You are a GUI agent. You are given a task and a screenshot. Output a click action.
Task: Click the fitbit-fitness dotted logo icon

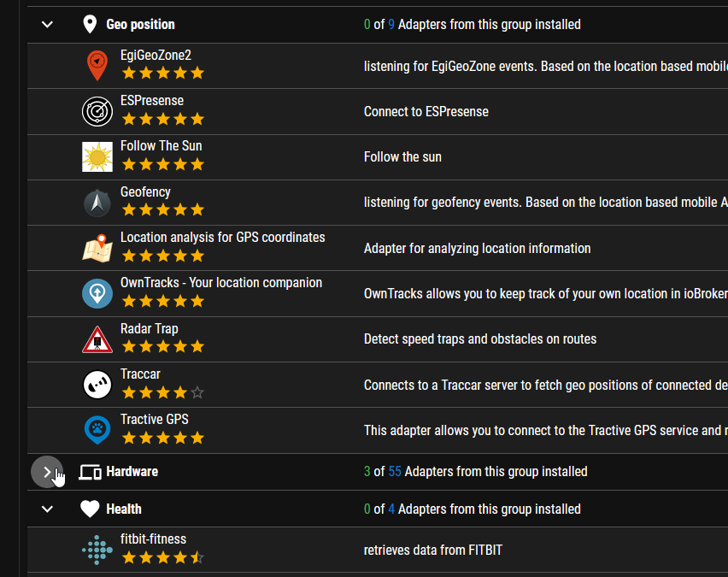[x=97, y=550]
